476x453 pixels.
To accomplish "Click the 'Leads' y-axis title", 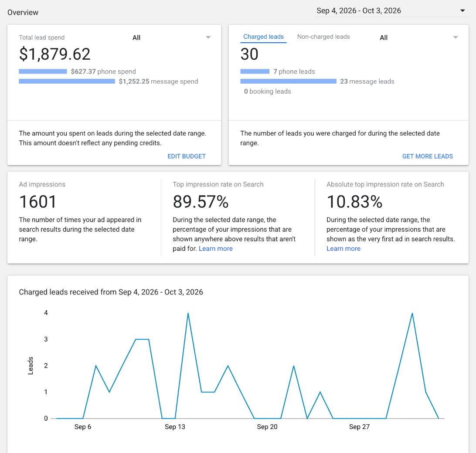I will point(31,365).
